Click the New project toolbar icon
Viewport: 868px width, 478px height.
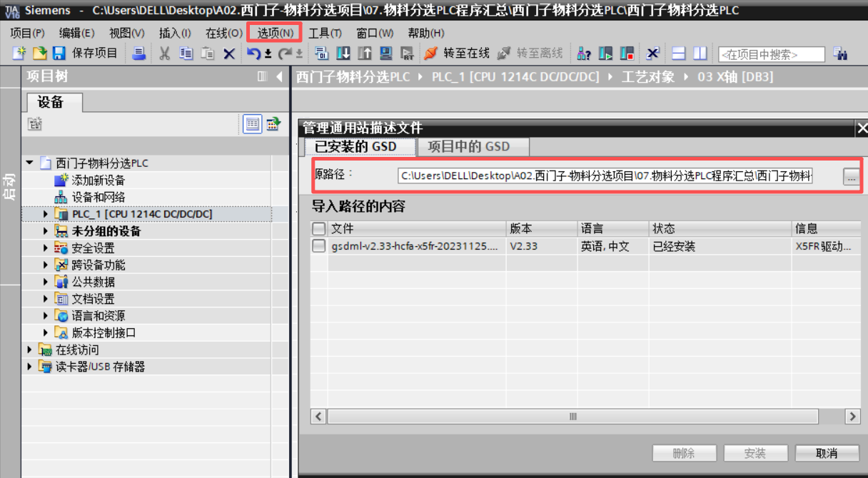pos(19,54)
